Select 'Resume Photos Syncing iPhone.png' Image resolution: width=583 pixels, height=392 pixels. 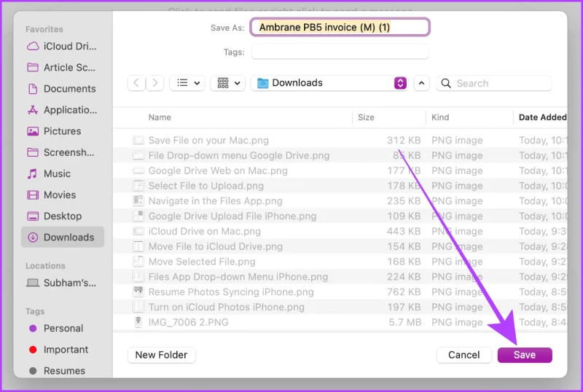coord(340,292)
